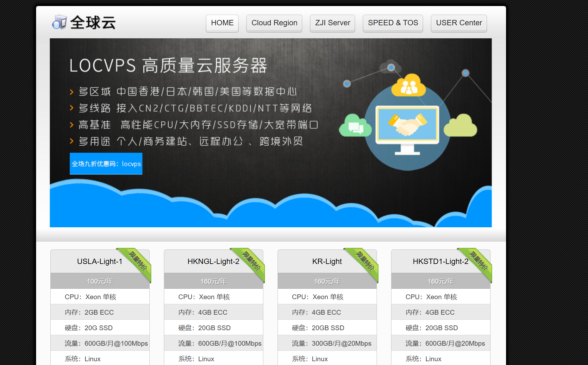588x365 pixels.
Task: Click the handshake monitor icon
Action: [x=407, y=125]
